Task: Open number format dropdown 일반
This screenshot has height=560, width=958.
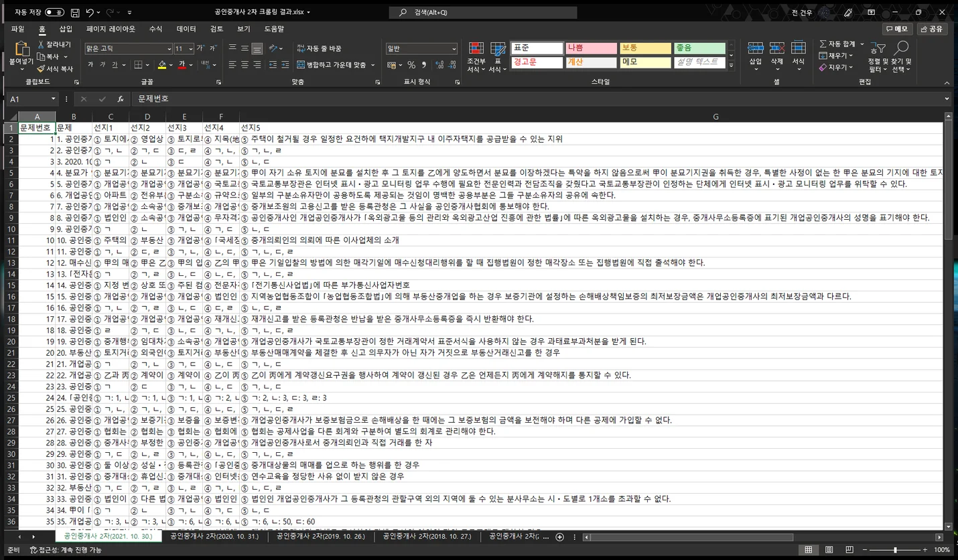Action: click(x=454, y=49)
